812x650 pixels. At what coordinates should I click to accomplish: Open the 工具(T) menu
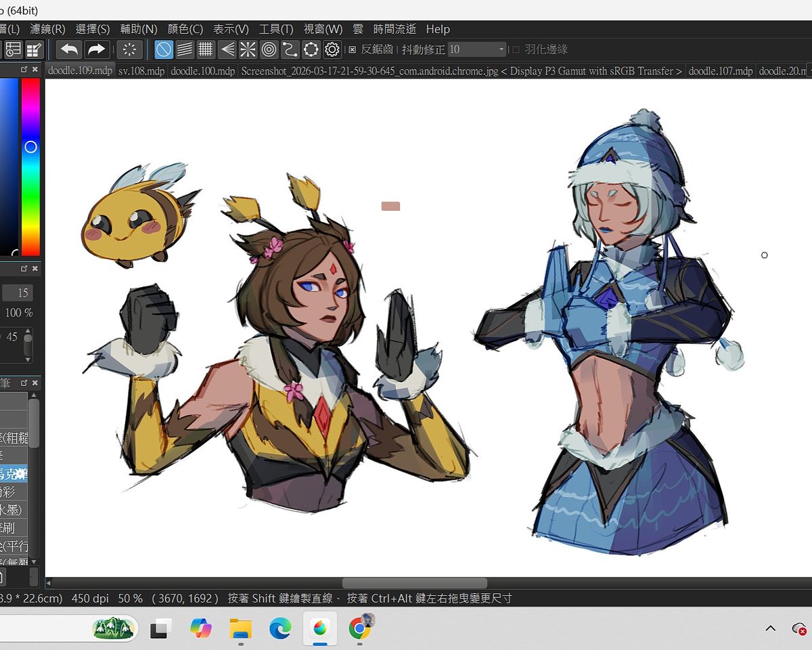276,29
